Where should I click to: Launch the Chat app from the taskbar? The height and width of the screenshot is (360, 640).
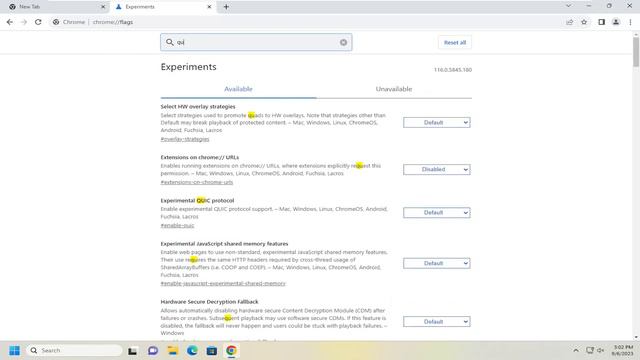[153, 351]
